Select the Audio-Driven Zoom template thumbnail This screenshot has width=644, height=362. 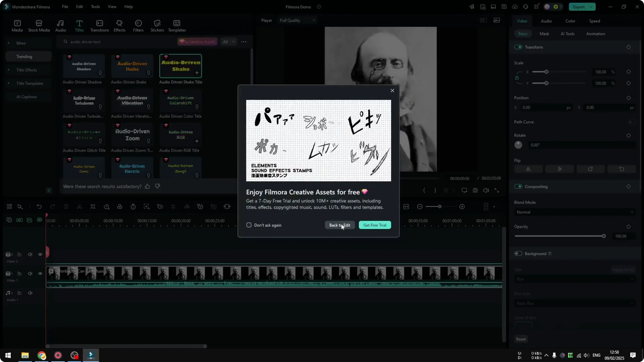(x=132, y=134)
